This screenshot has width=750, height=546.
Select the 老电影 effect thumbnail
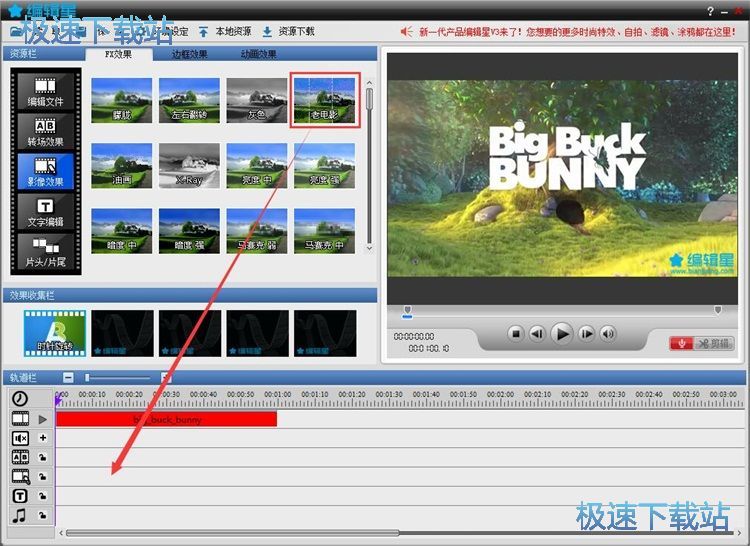[x=325, y=100]
